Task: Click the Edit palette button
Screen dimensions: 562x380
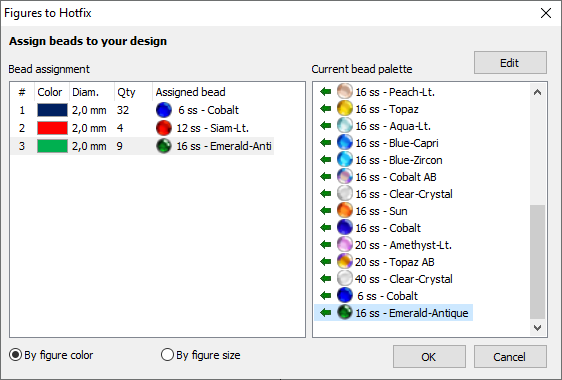Action: tap(510, 63)
